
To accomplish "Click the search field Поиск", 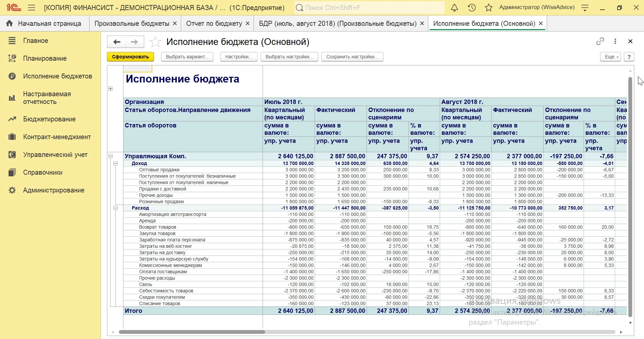I will [x=369, y=8].
